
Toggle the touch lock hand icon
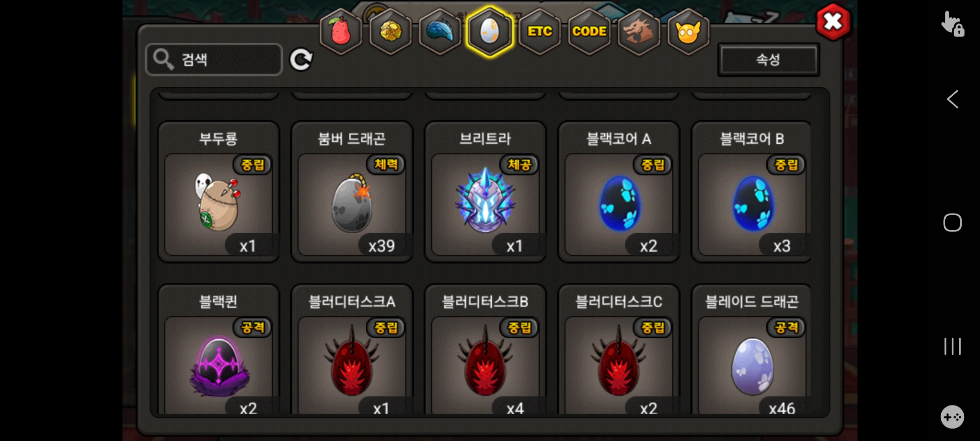click(x=953, y=24)
